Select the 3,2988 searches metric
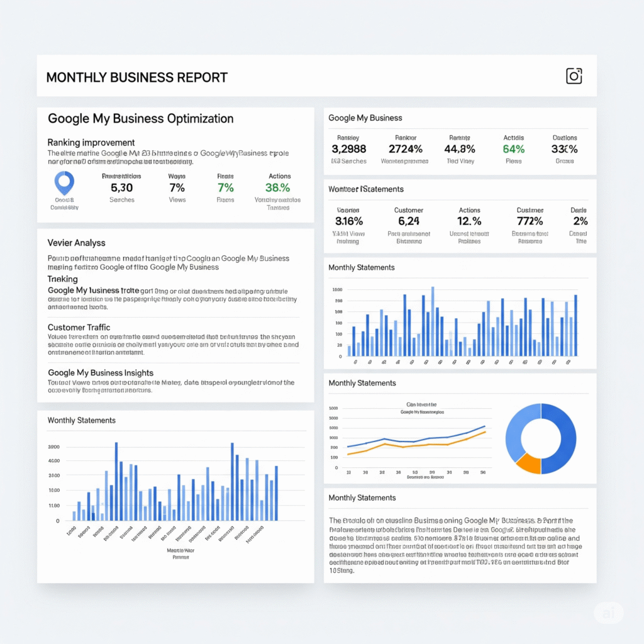The width and height of the screenshot is (644, 644). 348,149
